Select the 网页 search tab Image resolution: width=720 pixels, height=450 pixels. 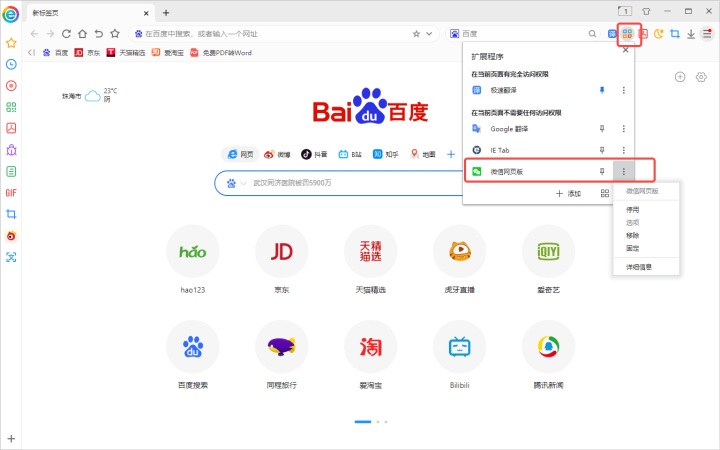(241, 154)
